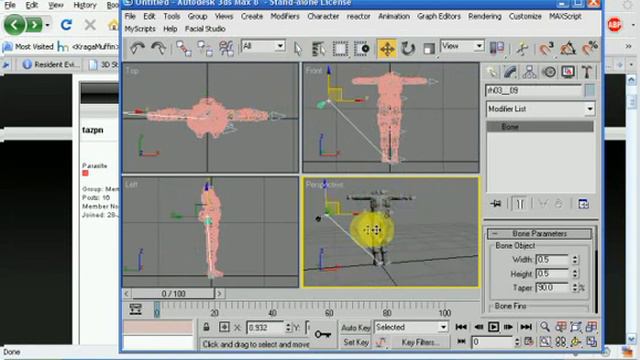Viewport: 640px width, 360px height.
Task: Open the 3ds Max File menu
Action: tap(130, 16)
